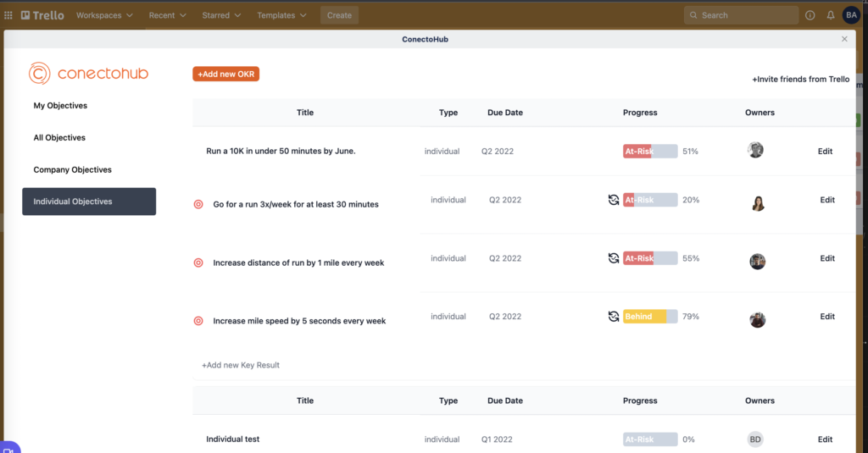Click the target icon for Go for a run
This screenshot has height=453, width=868.
pos(198,204)
